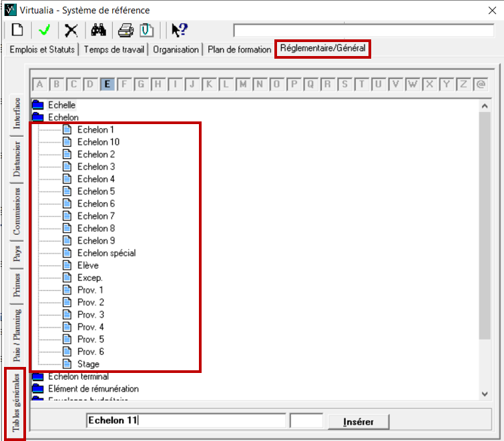Viewport: 504px width, 441px height.
Task: Click the green checkmark validate icon
Action: pos(44,30)
